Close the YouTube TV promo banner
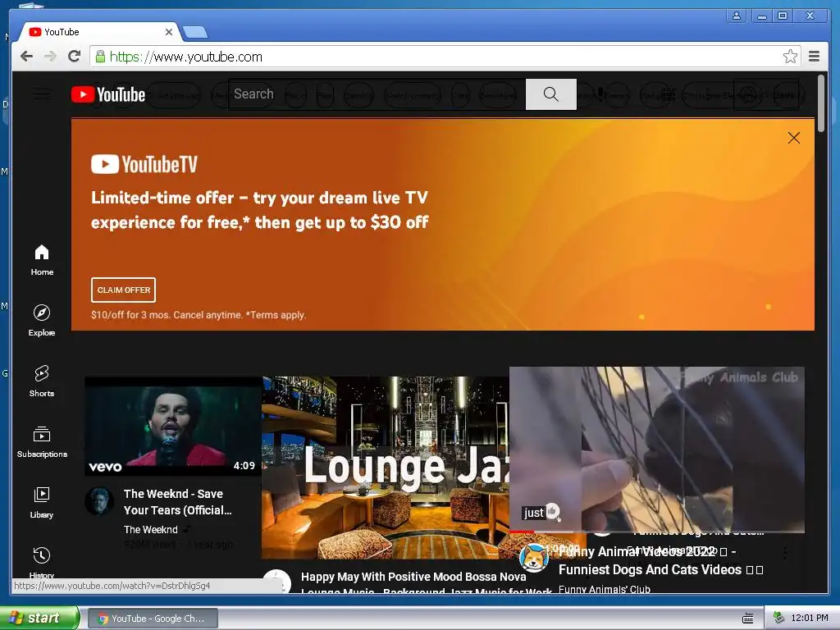Image resolution: width=840 pixels, height=630 pixels. point(794,138)
